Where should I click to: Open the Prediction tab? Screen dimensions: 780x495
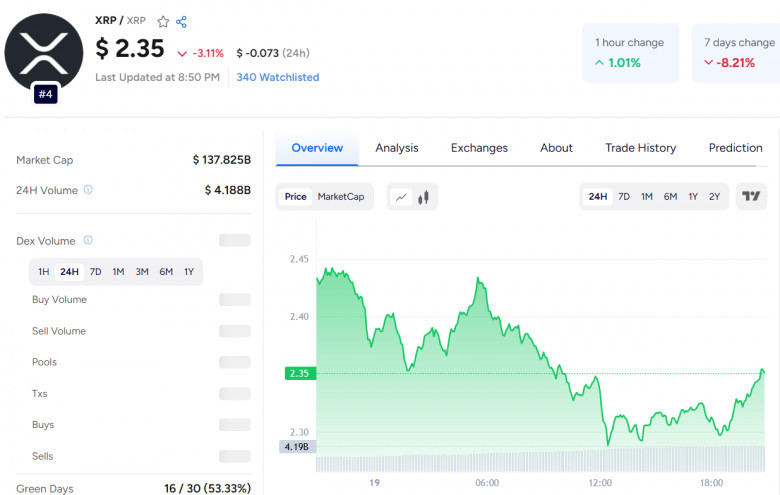[x=735, y=148]
